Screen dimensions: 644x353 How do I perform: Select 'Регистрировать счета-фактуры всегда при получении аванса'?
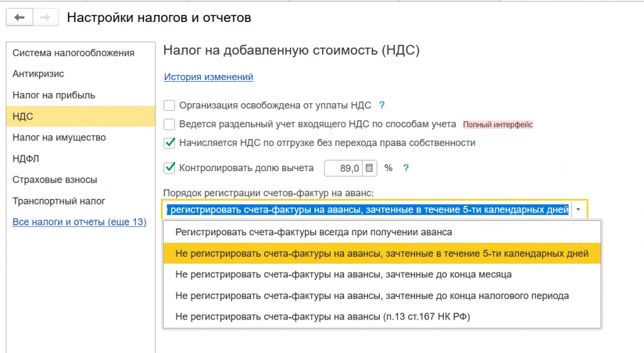[313, 232]
